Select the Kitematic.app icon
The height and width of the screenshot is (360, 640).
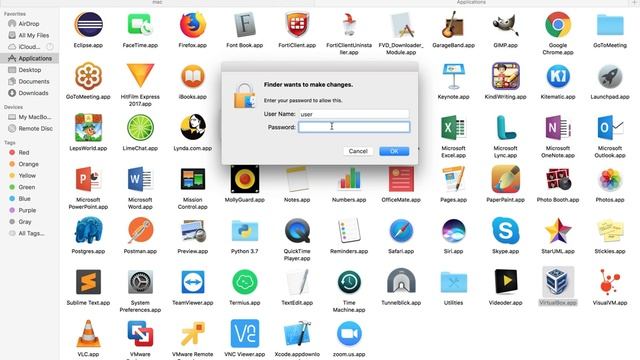point(558,76)
